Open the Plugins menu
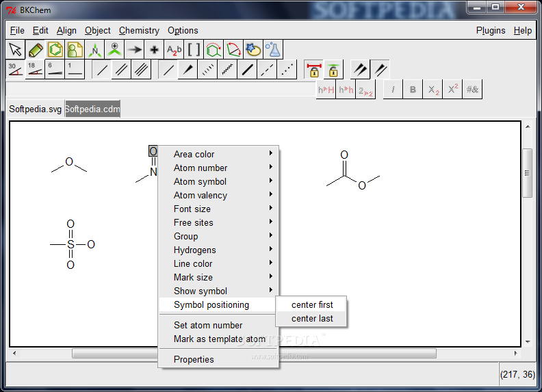The image size is (542, 392). tap(491, 31)
